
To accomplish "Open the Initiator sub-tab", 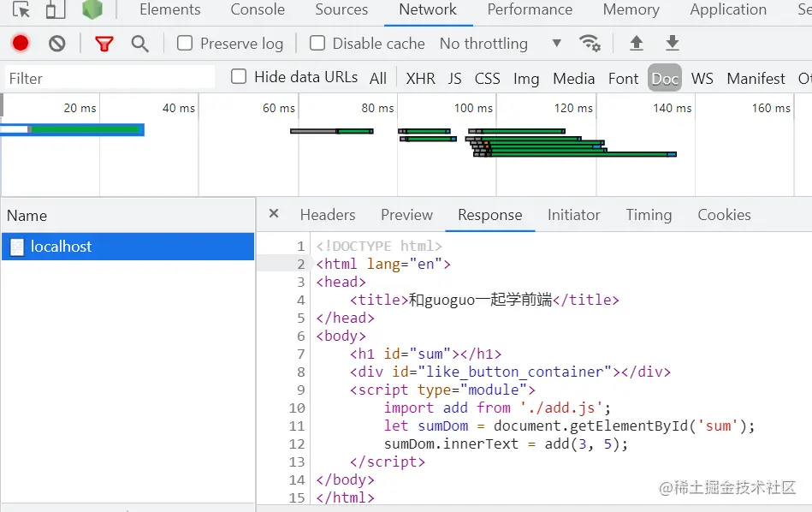I will pos(574,215).
